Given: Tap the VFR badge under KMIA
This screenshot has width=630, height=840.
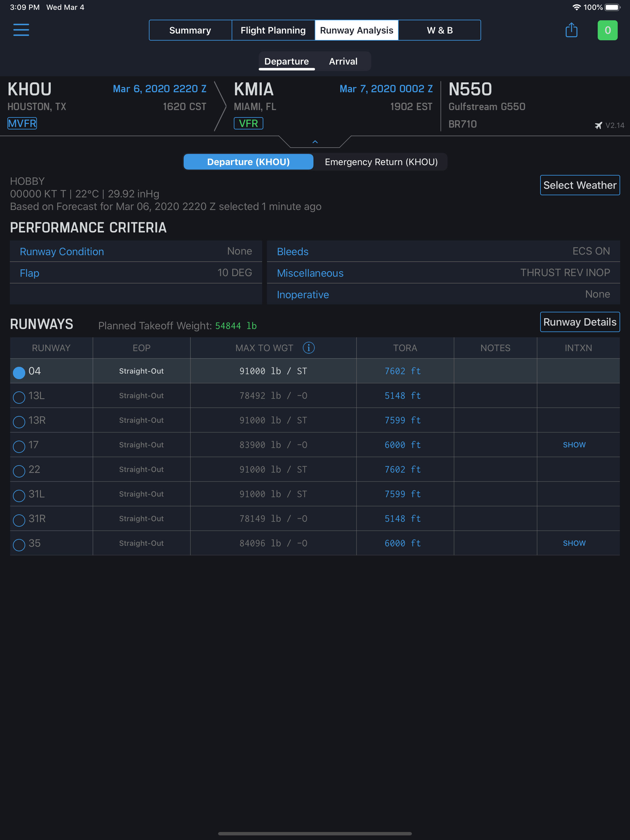Looking at the screenshot, I should pyautogui.click(x=249, y=123).
